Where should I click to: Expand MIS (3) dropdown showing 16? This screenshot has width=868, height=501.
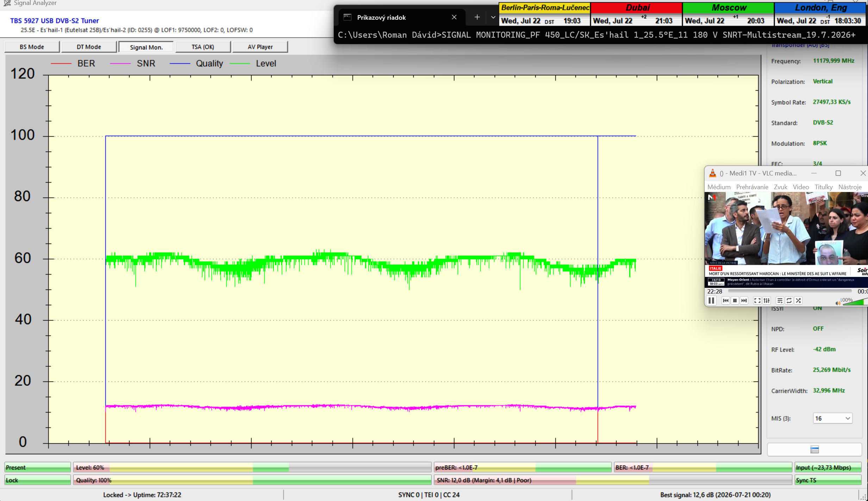click(x=832, y=418)
